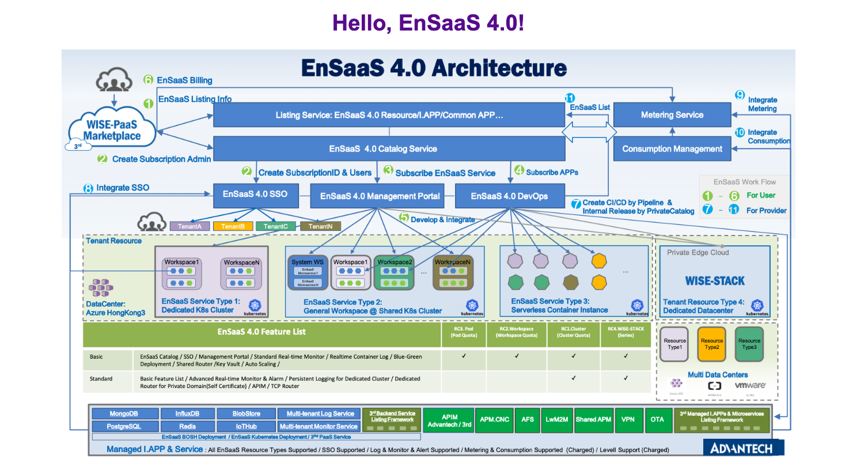Viewport: 868px width, 475px height.
Task: Click the IoTHub service box
Action: (246, 427)
